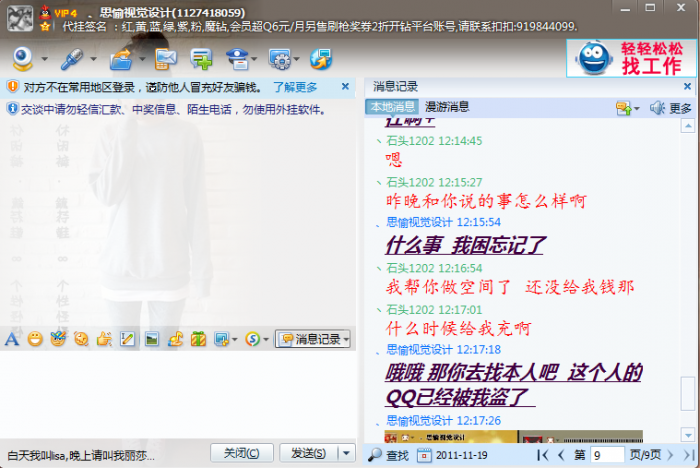Click the speaker sound icon in history panel
700x468 pixels.
657,108
